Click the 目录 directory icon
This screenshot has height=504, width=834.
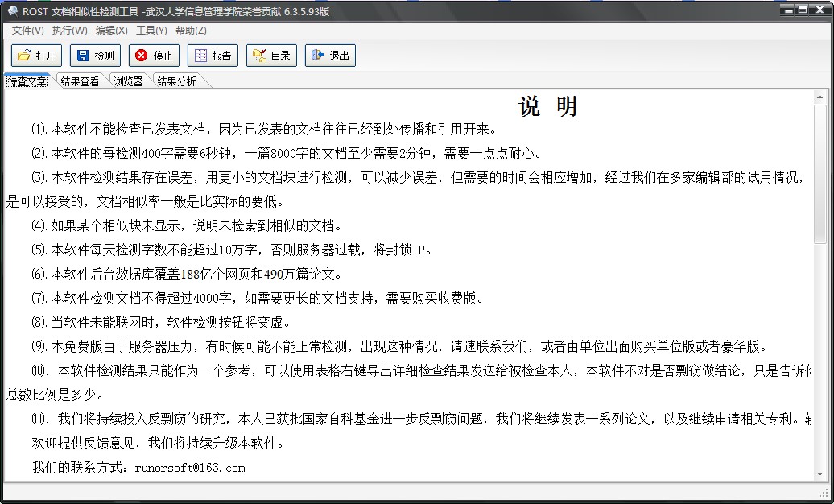pyautogui.click(x=259, y=56)
